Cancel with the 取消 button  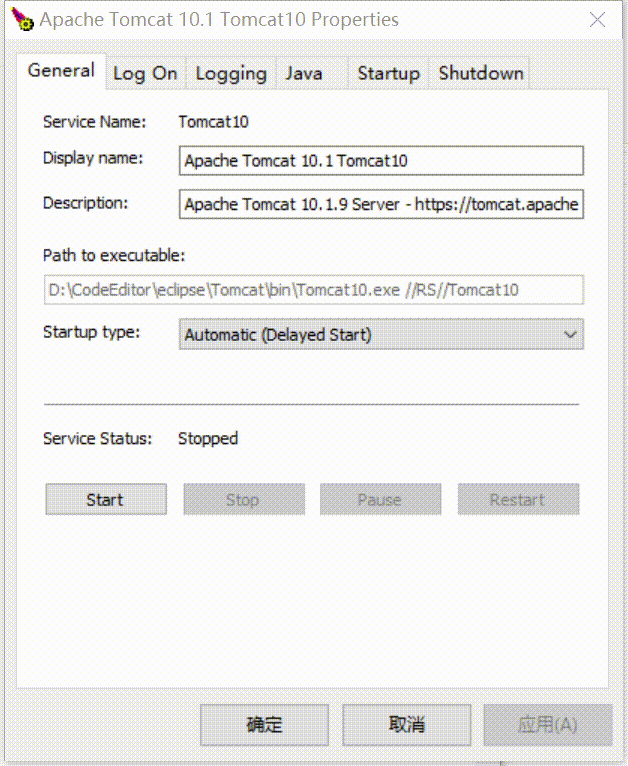pos(406,724)
